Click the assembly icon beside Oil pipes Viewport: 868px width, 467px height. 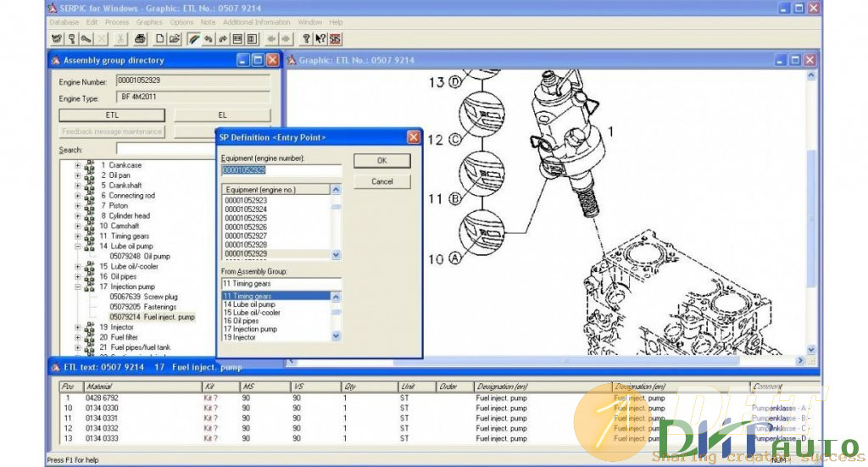90,276
